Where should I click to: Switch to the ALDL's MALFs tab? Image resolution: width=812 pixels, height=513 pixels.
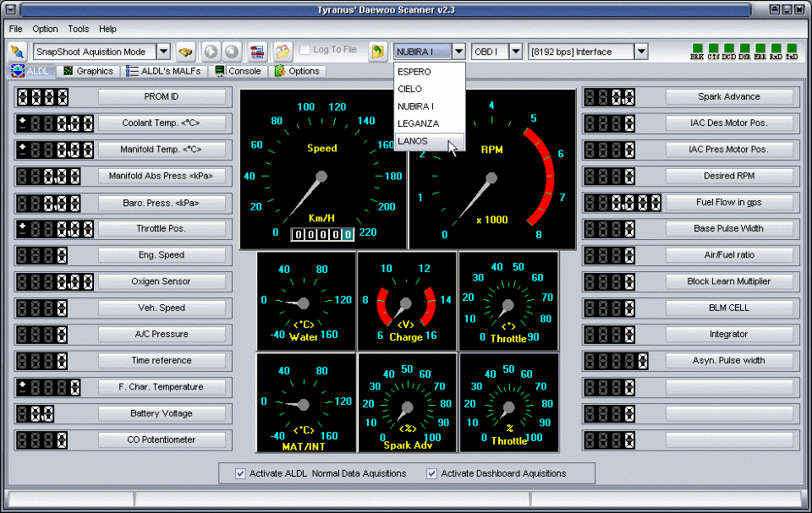164,71
